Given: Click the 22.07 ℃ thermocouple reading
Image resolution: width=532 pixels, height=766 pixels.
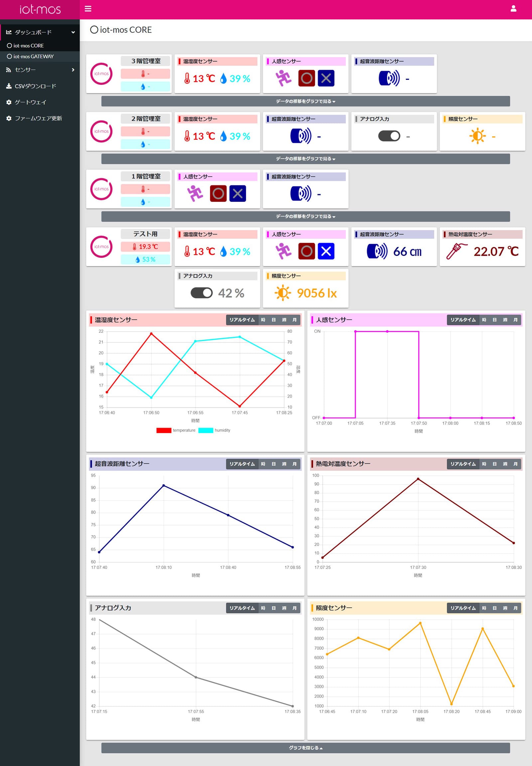Looking at the screenshot, I should pos(496,251).
